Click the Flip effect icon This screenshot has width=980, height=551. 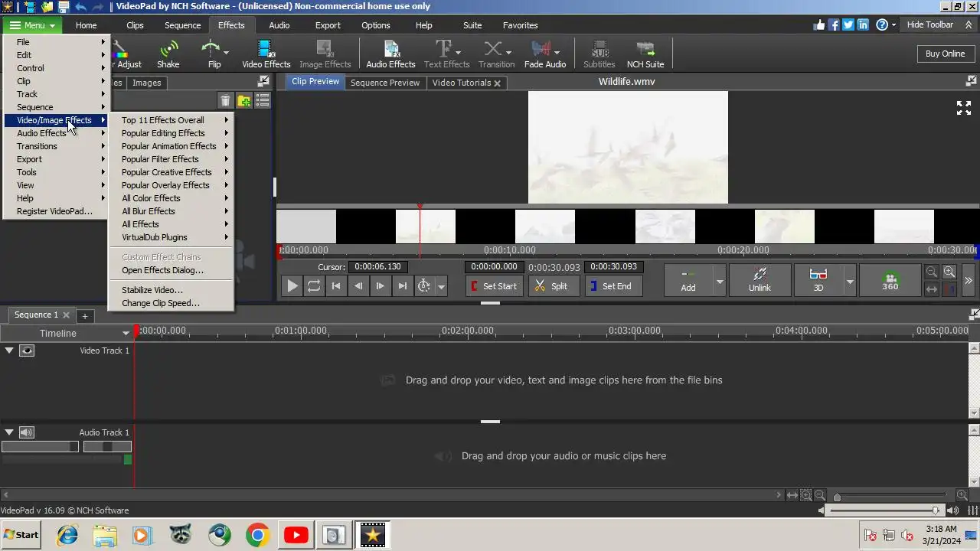coord(211,54)
